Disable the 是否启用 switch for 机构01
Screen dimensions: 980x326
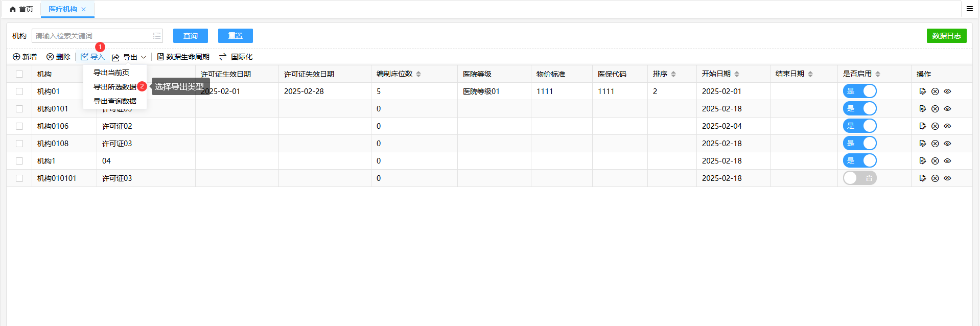[x=859, y=91]
